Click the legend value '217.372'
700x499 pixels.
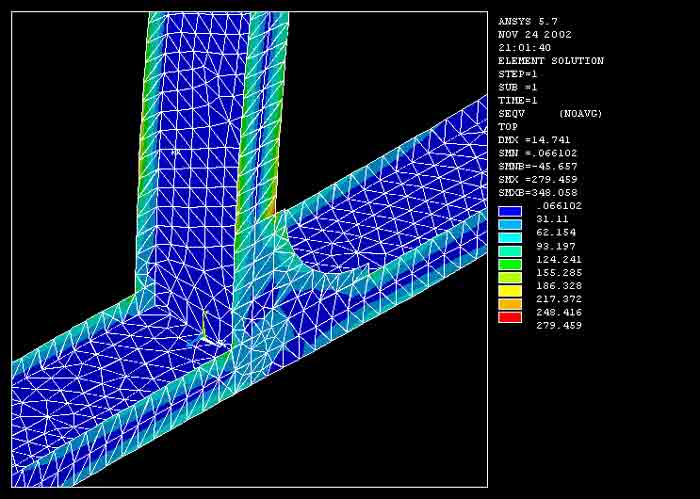[x=559, y=299]
